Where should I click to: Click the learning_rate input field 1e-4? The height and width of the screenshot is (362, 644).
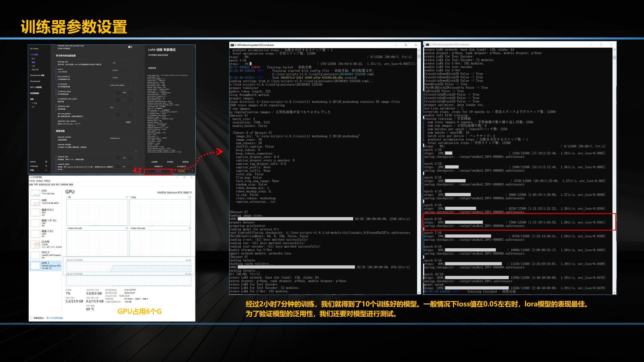pyautogui.click(x=122, y=63)
